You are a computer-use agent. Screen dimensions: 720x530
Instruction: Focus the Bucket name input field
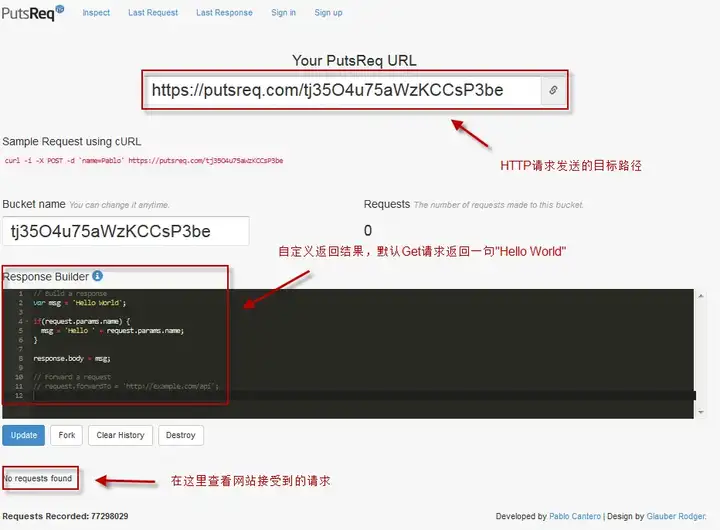126,231
